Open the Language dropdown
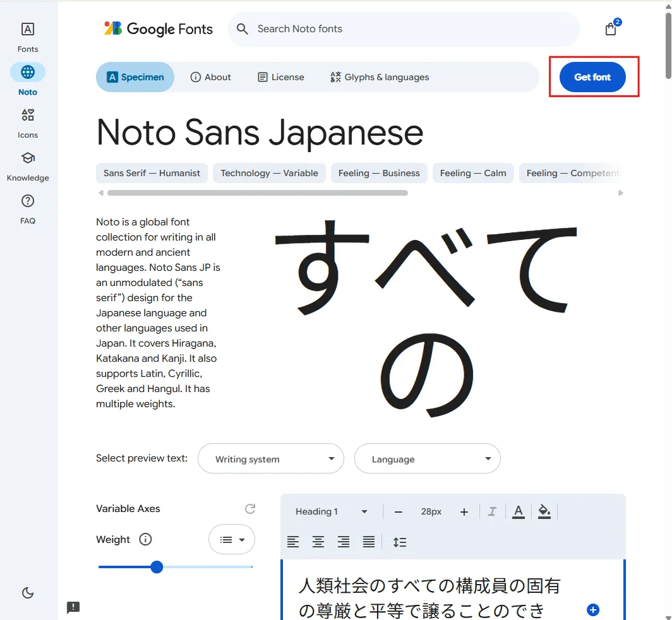The height and width of the screenshot is (620, 672). pyautogui.click(x=428, y=458)
